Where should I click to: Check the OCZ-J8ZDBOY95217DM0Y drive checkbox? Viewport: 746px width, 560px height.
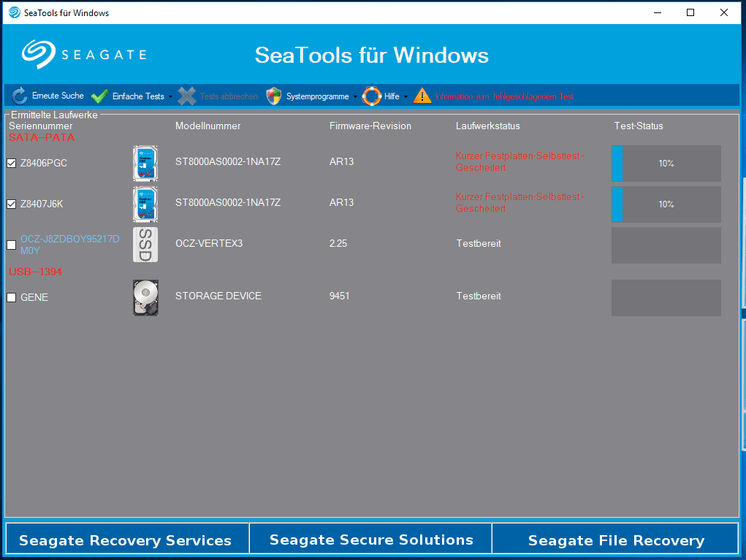point(12,245)
